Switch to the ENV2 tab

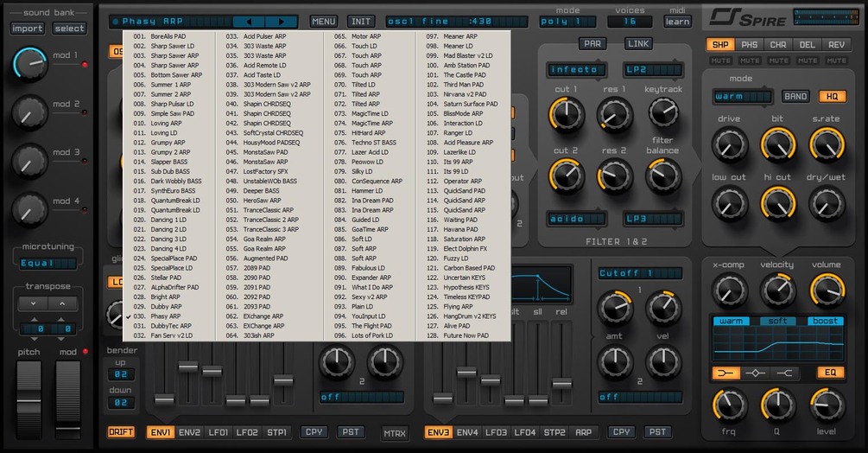point(189,432)
